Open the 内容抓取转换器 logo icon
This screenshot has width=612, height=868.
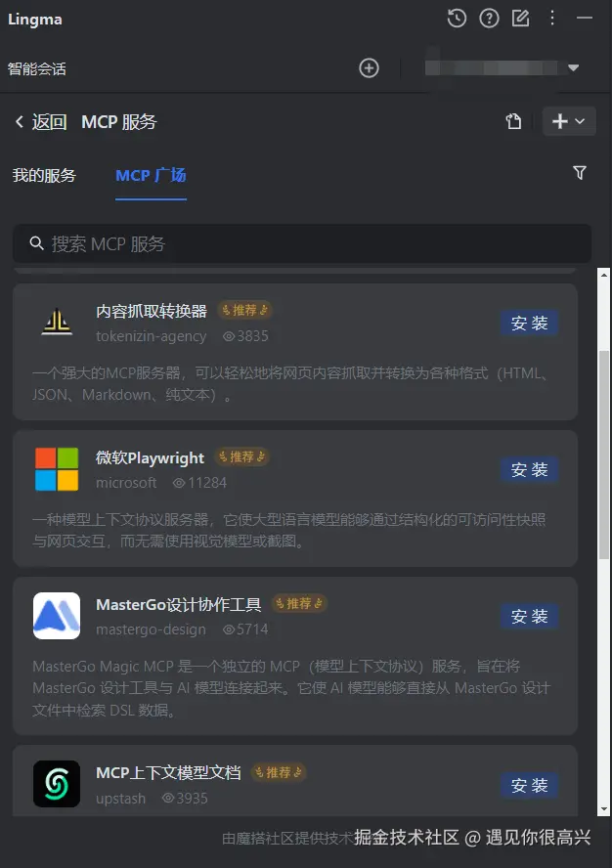pos(57,323)
